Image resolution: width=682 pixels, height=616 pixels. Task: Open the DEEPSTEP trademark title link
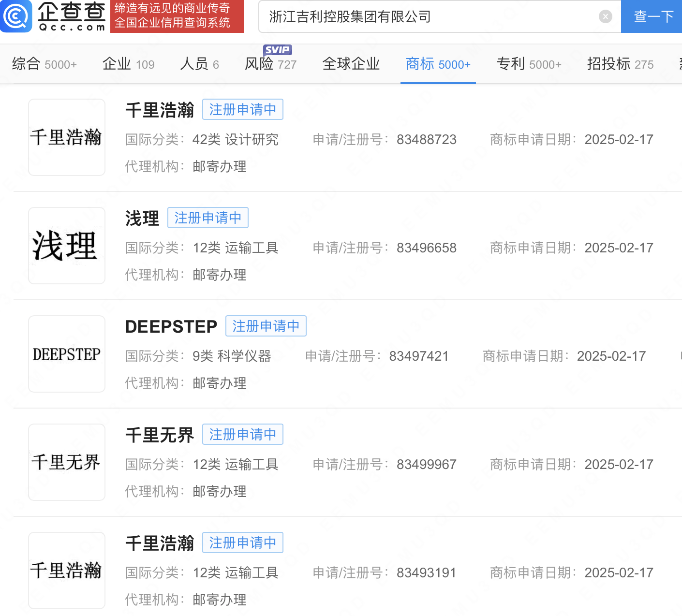point(171,326)
